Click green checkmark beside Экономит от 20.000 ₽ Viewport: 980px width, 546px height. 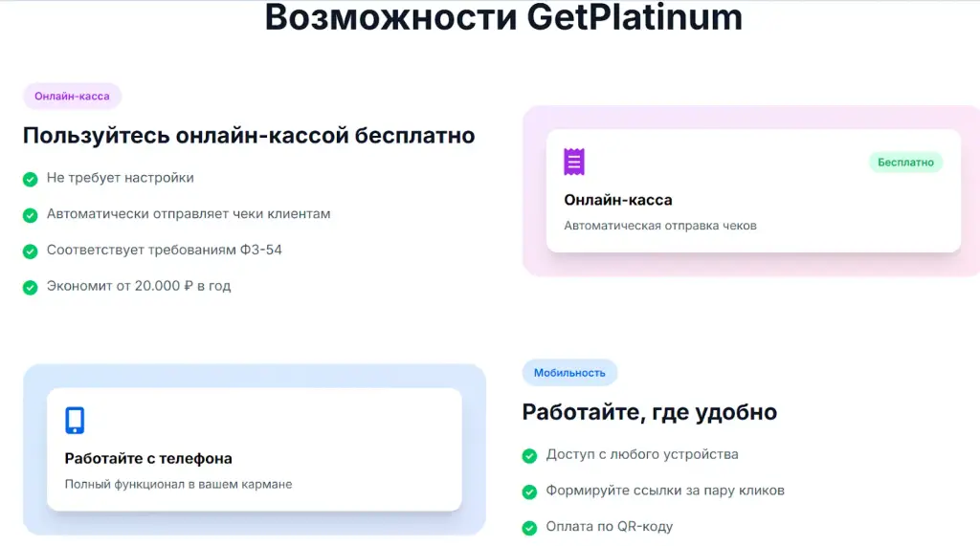pyautogui.click(x=30, y=288)
